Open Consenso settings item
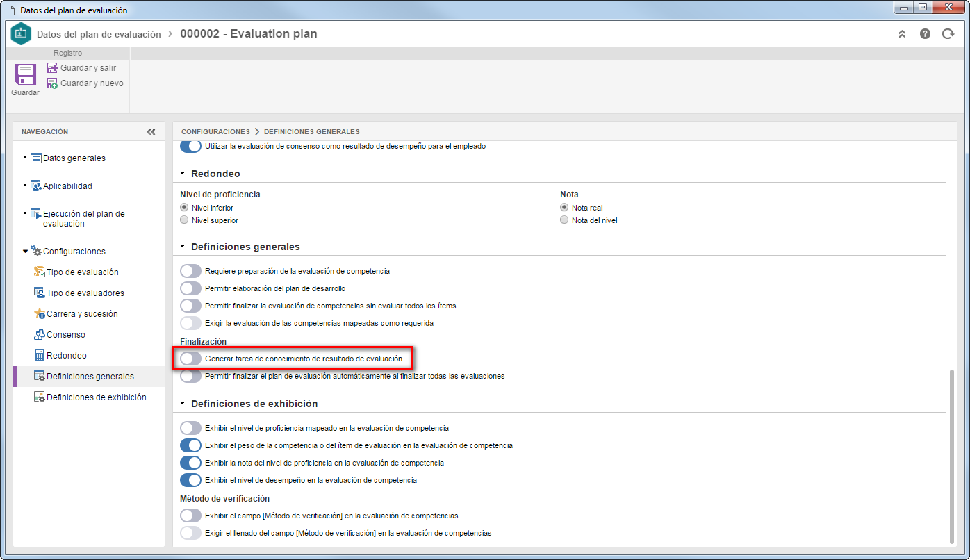970x560 pixels. 66,335
